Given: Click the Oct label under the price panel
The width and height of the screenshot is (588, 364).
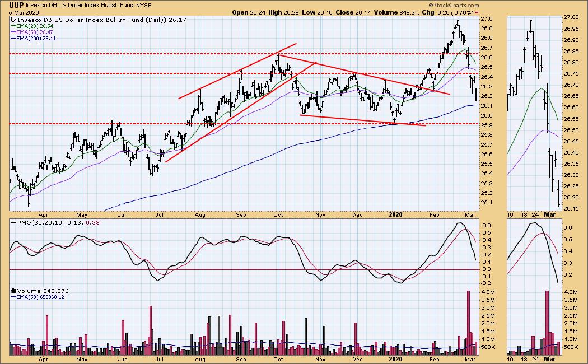Looking at the screenshot, I should pos(278,215).
